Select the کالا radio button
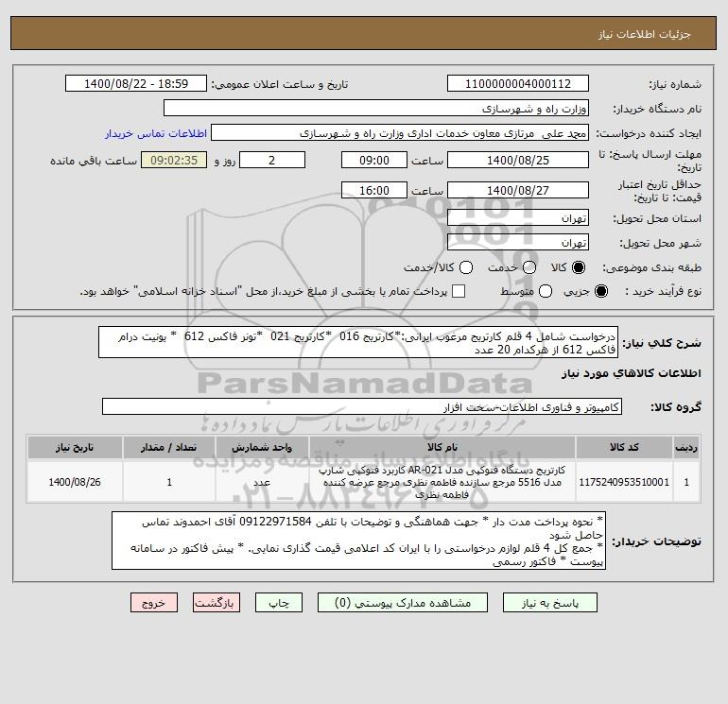728x704 pixels. (579, 267)
